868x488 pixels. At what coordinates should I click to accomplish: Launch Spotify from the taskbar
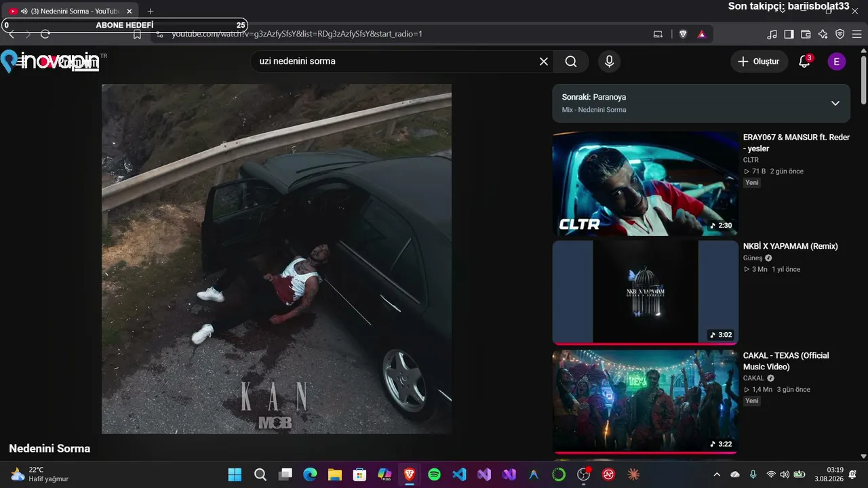pos(434,474)
